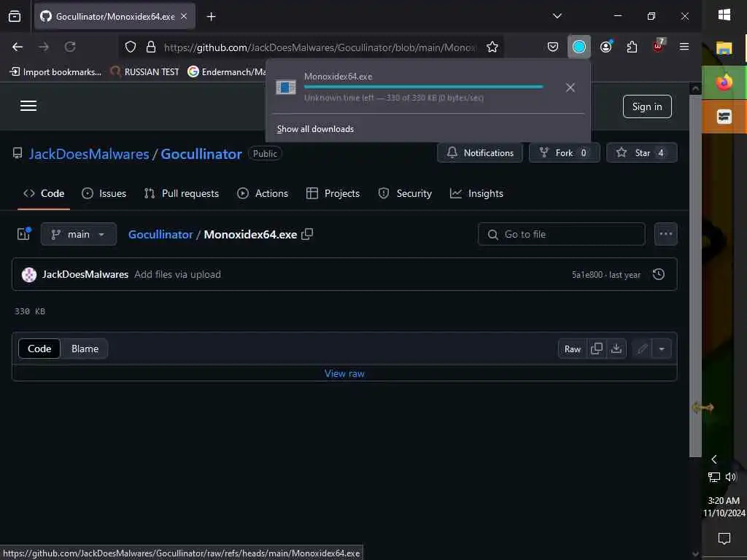Switch to the Code tab
747x560 pixels.
44,194
